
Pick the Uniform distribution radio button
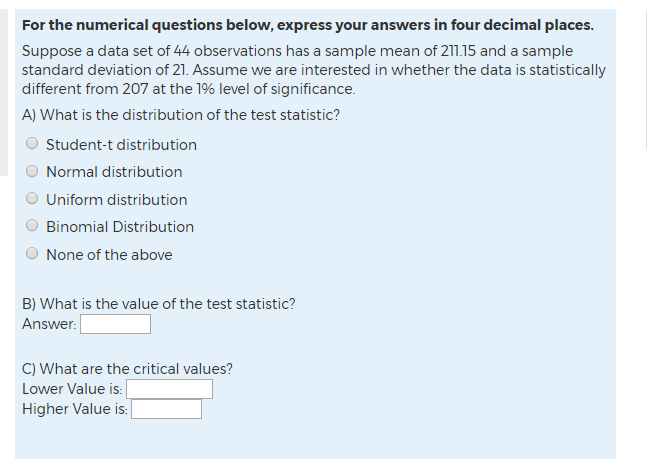[33, 200]
